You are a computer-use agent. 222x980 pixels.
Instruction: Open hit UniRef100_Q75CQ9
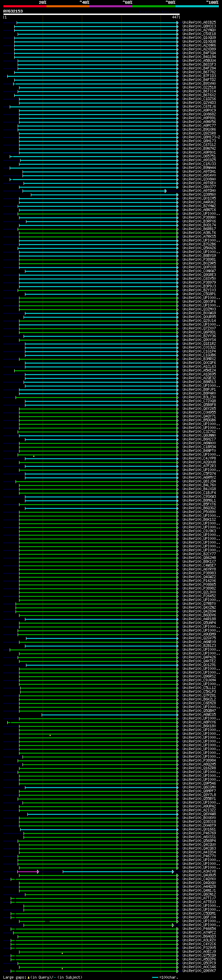coord(199,955)
